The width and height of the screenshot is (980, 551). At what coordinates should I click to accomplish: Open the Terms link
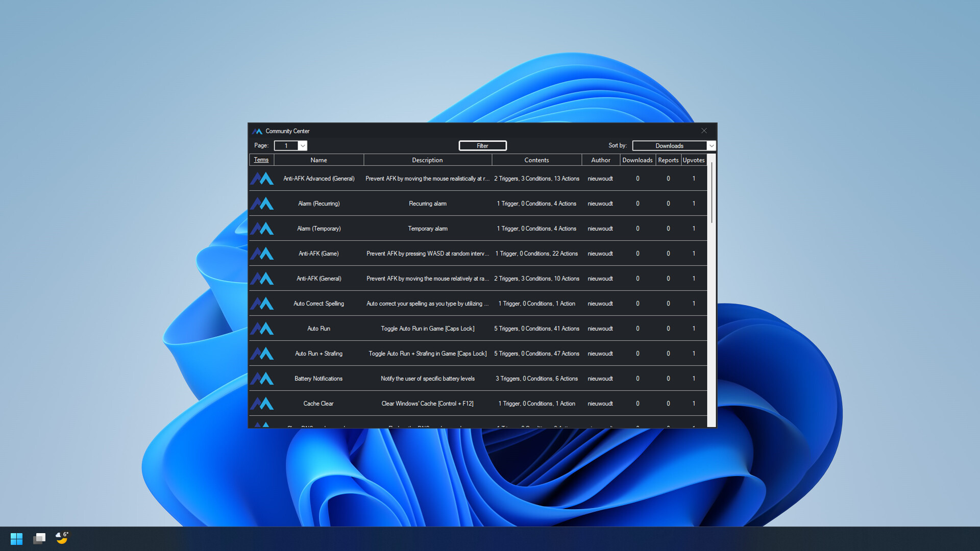pos(261,160)
